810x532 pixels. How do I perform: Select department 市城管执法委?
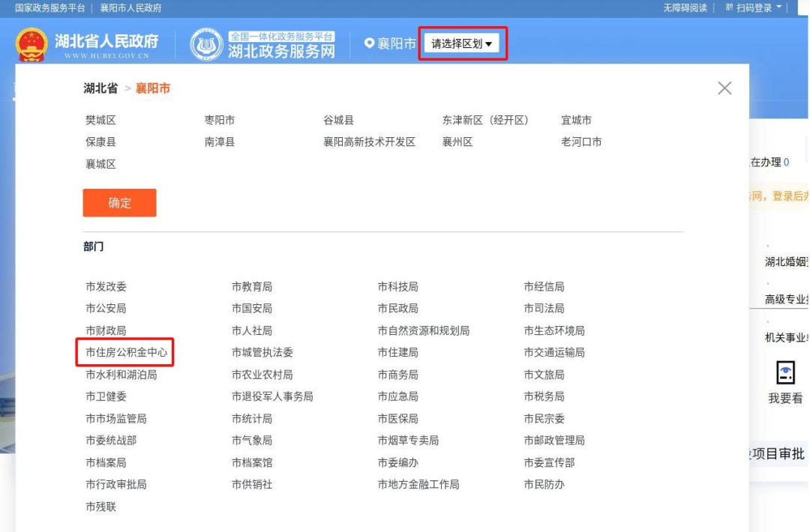tap(262, 352)
